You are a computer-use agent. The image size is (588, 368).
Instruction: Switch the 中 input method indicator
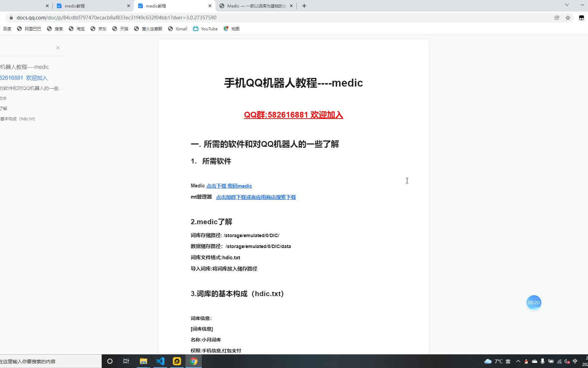tap(575, 361)
